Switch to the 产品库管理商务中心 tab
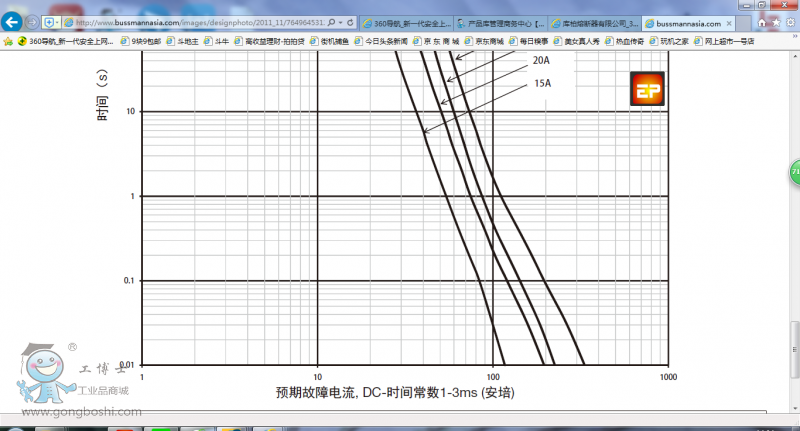800x431 pixels. pyautogui.click(x=500, y=22)
